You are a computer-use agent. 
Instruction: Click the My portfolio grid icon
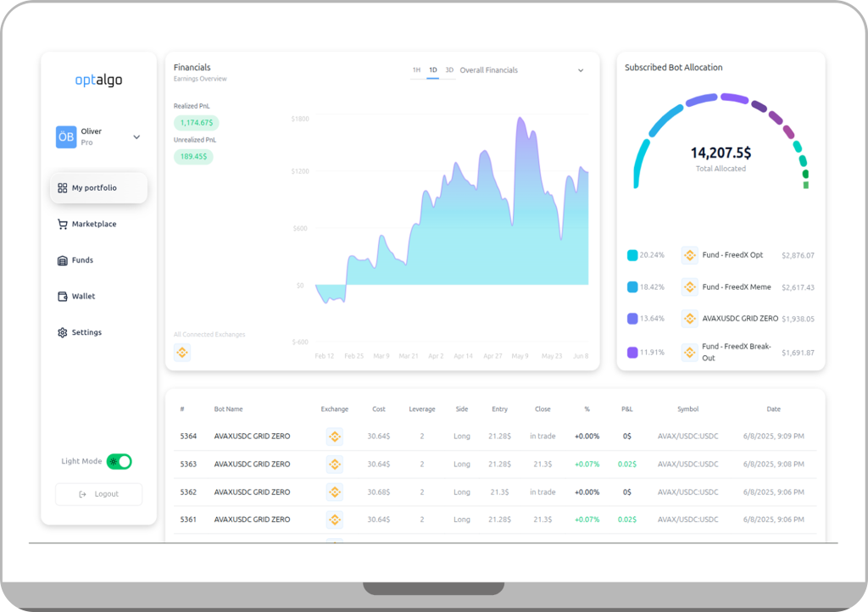tap(62, 188)
